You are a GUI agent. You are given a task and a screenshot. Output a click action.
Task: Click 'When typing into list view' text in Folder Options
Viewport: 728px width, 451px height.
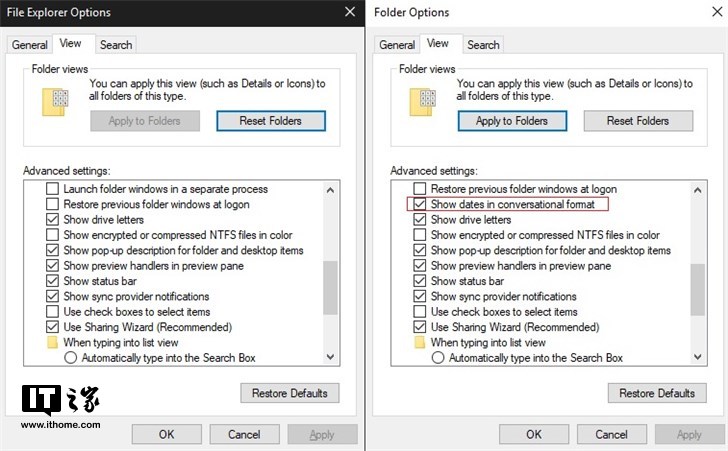click(488, 343)
